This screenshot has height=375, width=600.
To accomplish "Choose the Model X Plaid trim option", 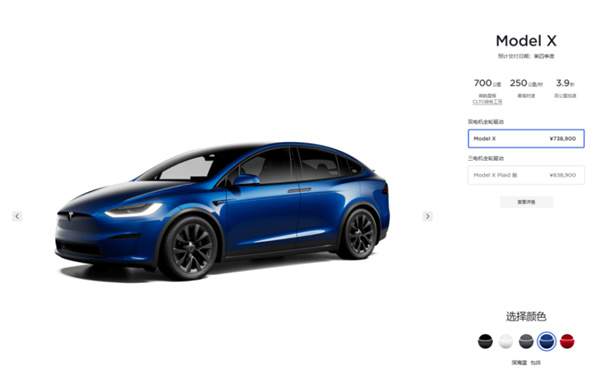I will point(526,175).
